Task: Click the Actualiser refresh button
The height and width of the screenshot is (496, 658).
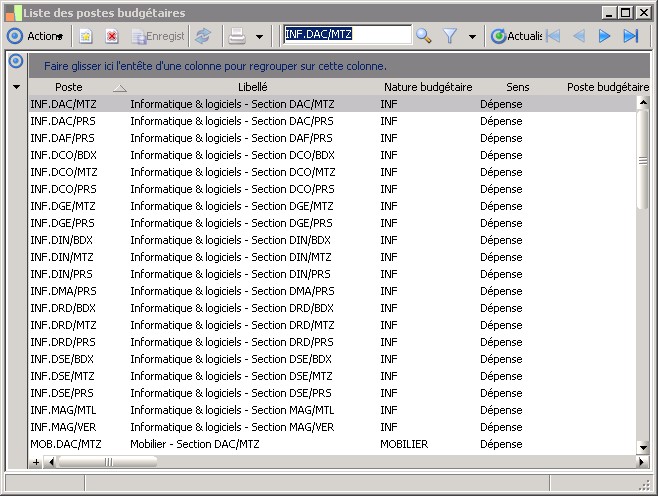Action: pyautogui.click(x=516, y=36)
